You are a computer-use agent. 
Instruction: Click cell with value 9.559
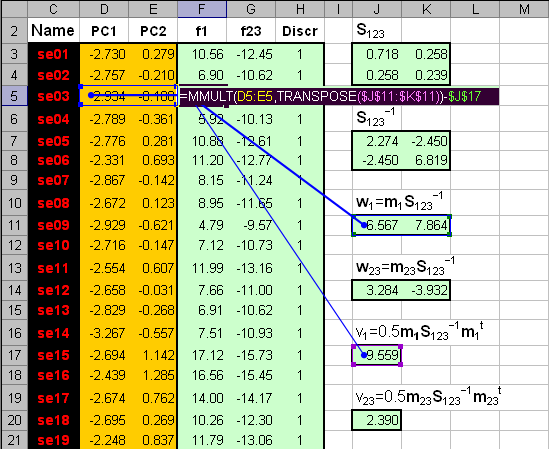(377, 355)
